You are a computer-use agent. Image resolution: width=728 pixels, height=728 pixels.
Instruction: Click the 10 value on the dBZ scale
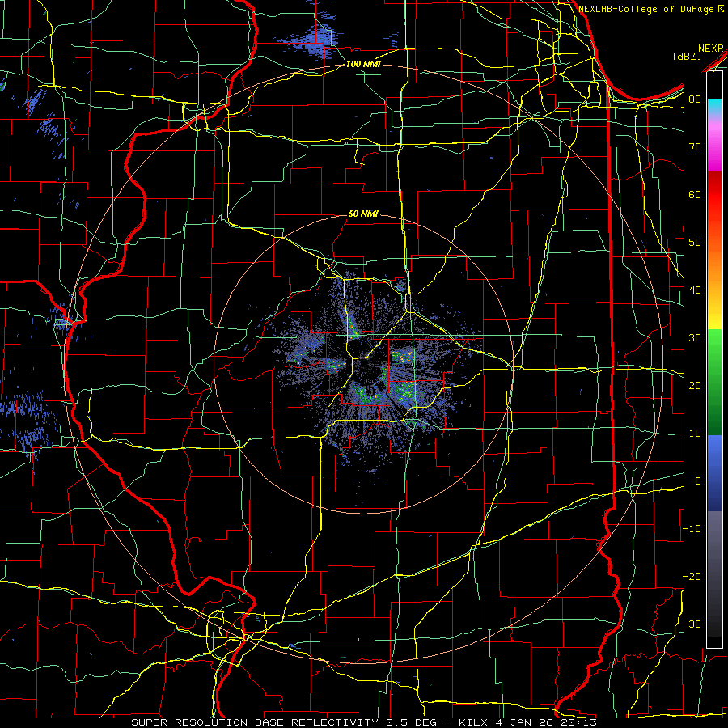click(695, 434)
